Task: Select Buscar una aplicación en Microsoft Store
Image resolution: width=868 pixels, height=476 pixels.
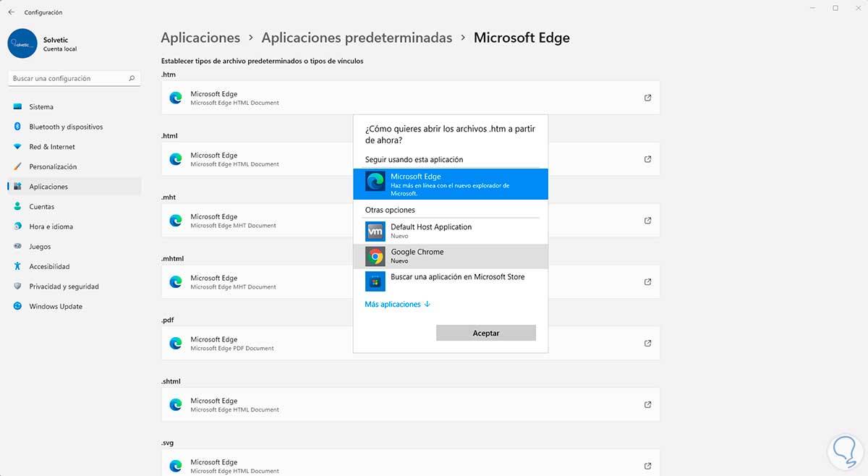Action: click(451, 281)
